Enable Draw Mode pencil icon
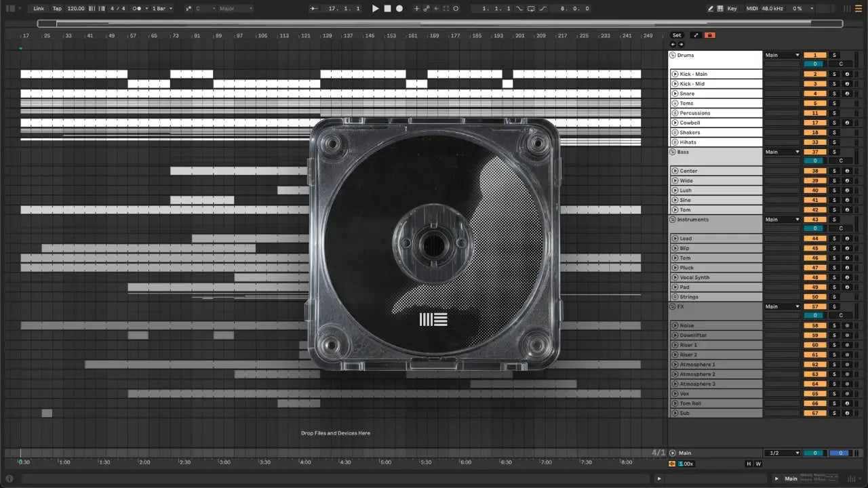The width and height of the screenshot is (868, 488). 711,9
